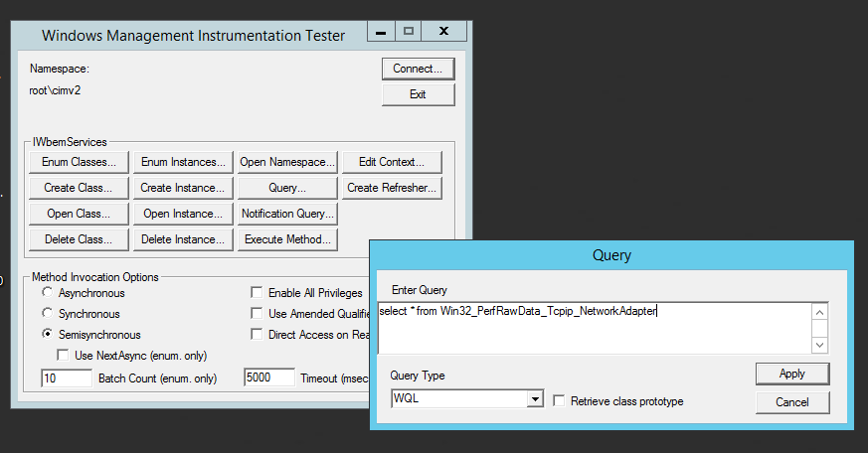Check Retrieve class prototype
This screenshot has height=453, width=868.
click(559, 401)
